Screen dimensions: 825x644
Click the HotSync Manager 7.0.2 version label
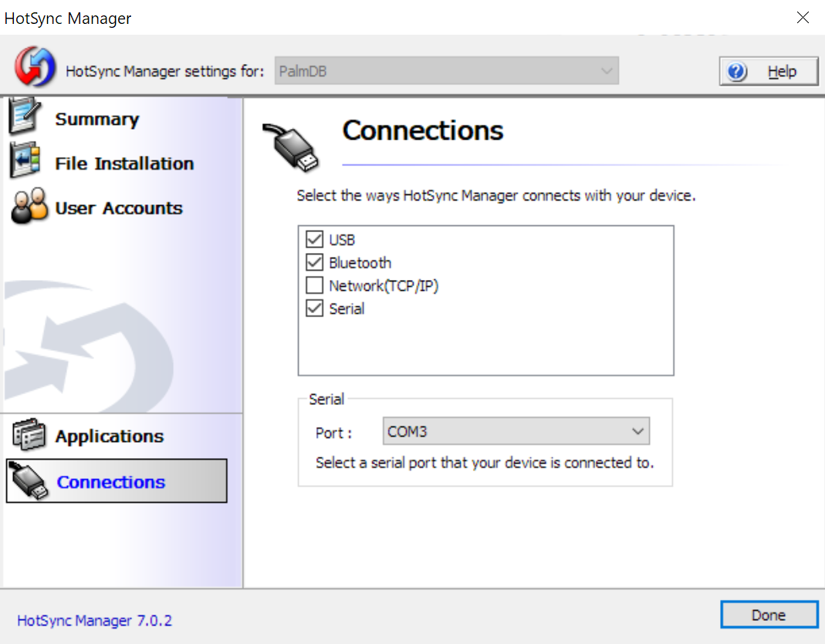pos(94,620)
